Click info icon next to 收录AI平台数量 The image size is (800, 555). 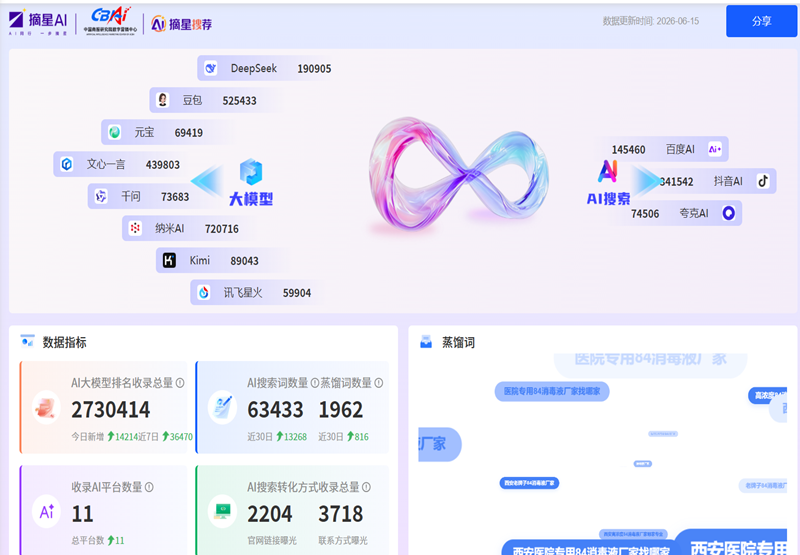click(149, 487)
